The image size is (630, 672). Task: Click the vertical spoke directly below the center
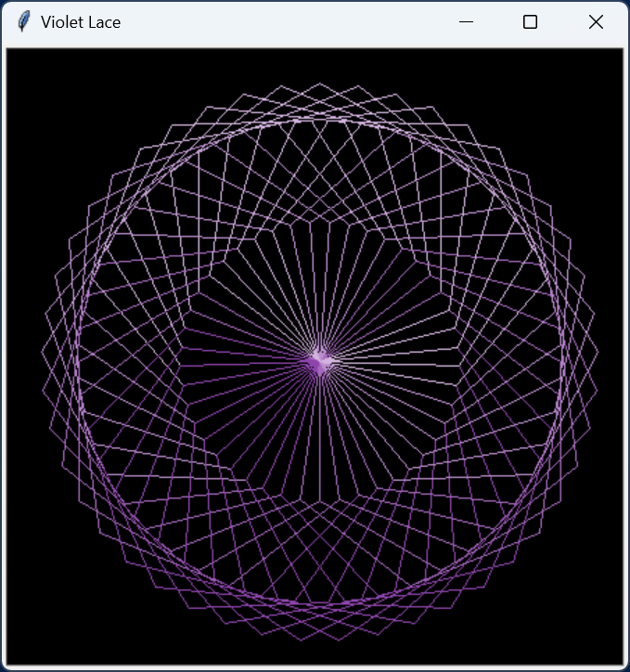coord(320,436)
